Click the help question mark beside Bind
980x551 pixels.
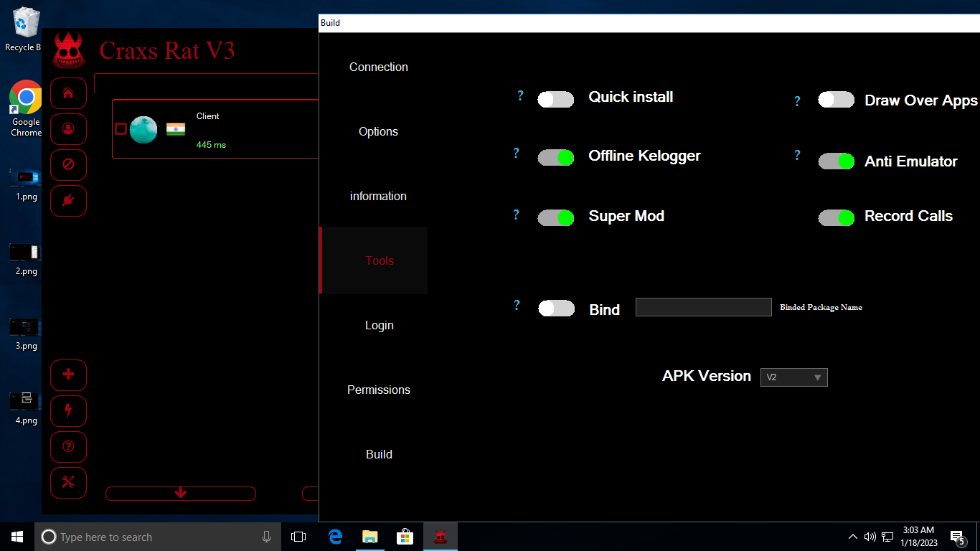[517, 305]
